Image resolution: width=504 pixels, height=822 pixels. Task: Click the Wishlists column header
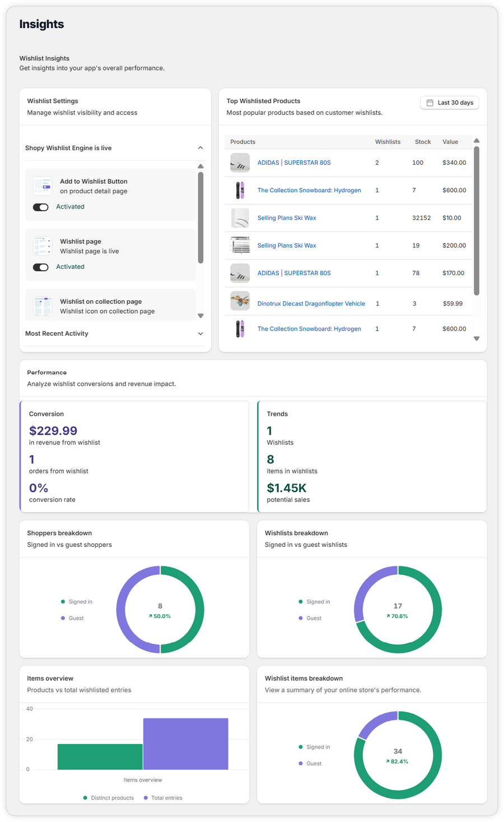[x=388, y=142]
